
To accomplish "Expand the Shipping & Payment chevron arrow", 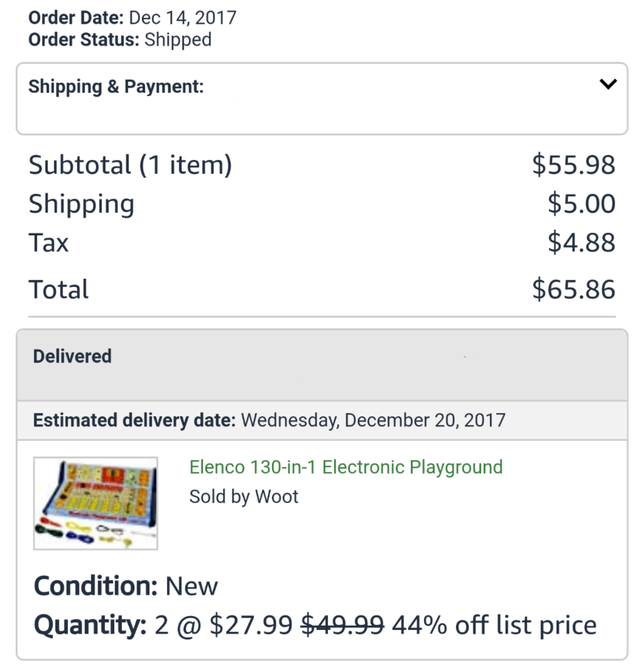I will pos(608,84).
